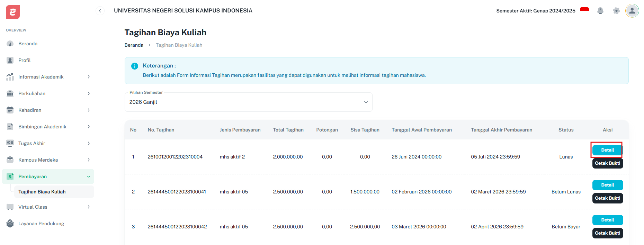644x245 pixels.
Task: Click the 'Status' column header
Action: click(566, 130)
